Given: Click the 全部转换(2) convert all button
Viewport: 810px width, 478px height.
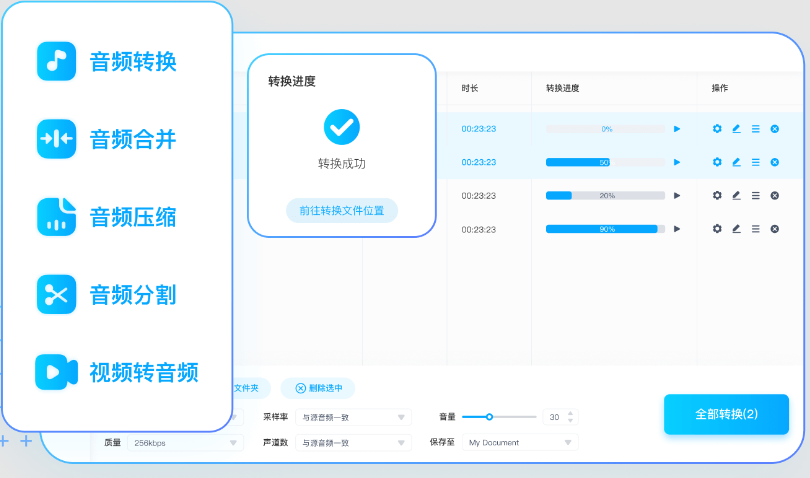Looking at the screenshot, I should point(726,414).
